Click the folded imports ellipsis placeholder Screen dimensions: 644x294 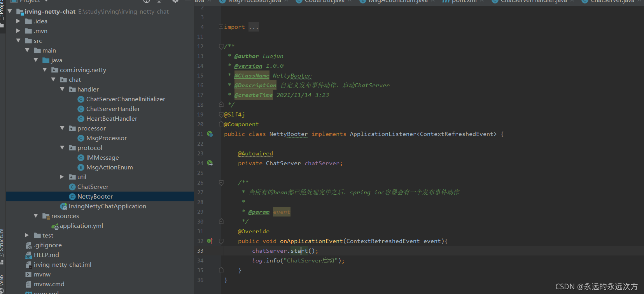[x=254, y=27]
